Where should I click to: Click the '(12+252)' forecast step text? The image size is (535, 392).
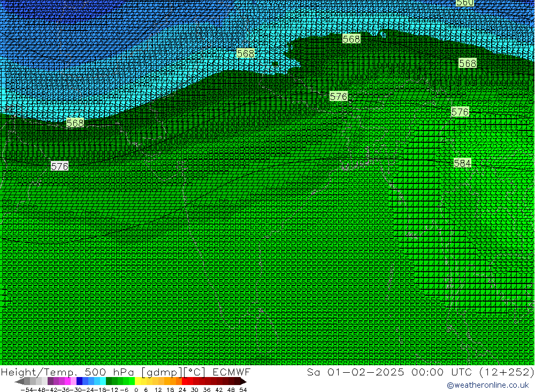point(507,372)
